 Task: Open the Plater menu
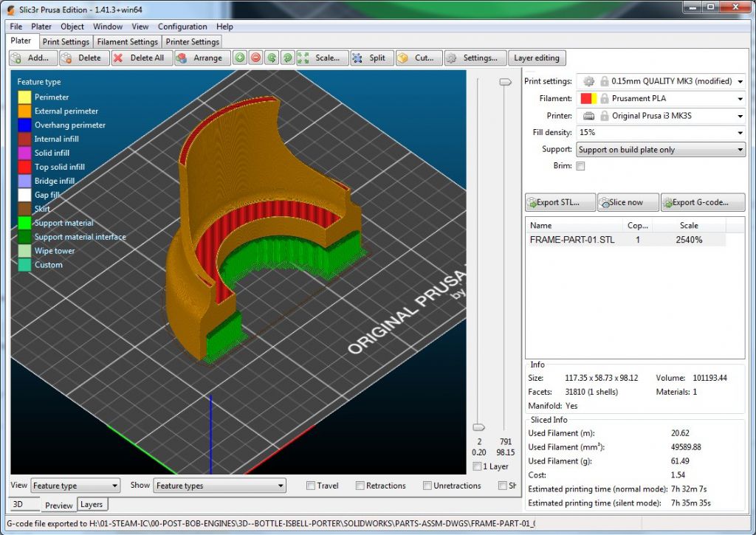pyautogui.click(x=41, y=27)
